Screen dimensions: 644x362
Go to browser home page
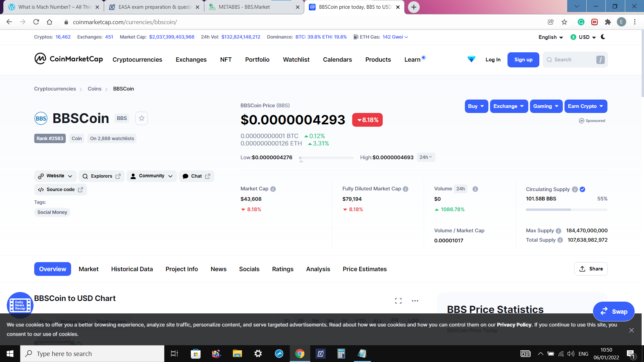tap(50, 22)
